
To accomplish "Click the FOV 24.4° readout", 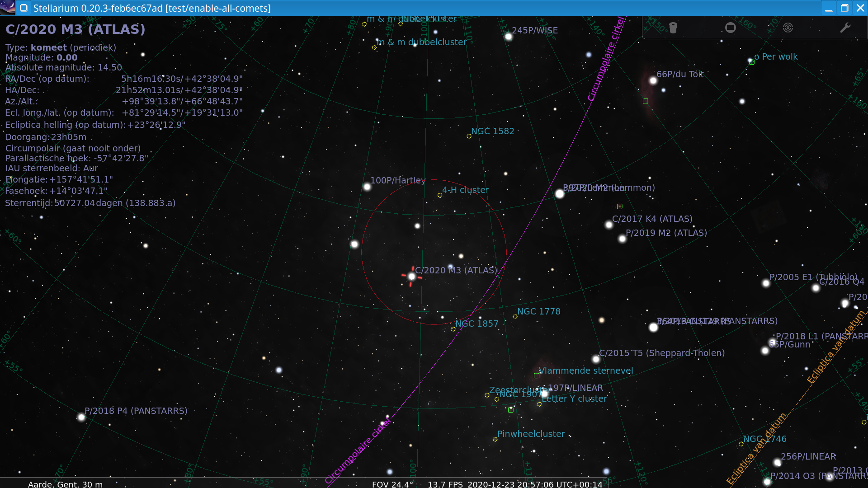I will click(x=392, y=484).
